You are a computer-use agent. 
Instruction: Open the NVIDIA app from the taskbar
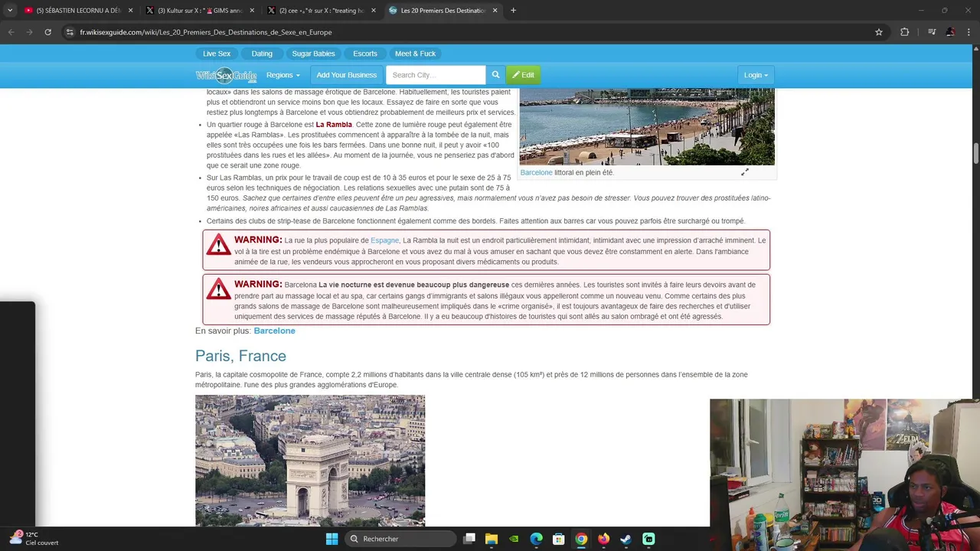514,539
